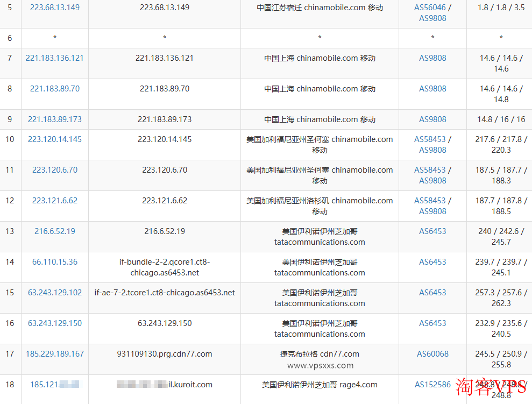532x404 pixels.
Task: Open IP link 221.183.136.121
Action: tap(55, 58)
